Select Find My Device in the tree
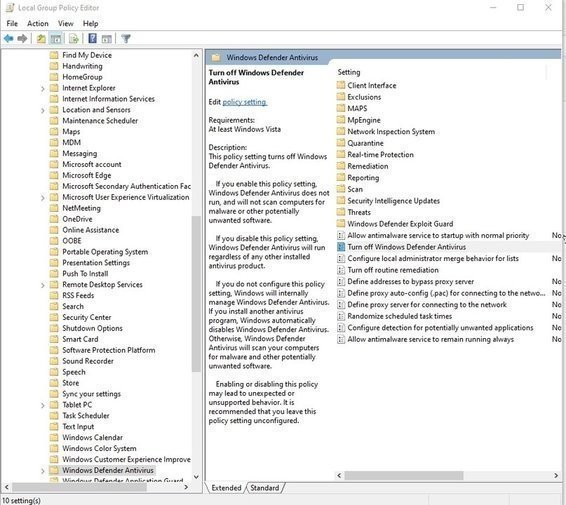566x505 pixels. click(87, 55)
